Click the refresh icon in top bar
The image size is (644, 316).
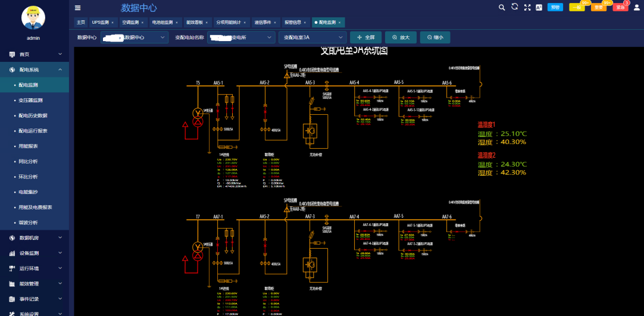coord(515,7)
